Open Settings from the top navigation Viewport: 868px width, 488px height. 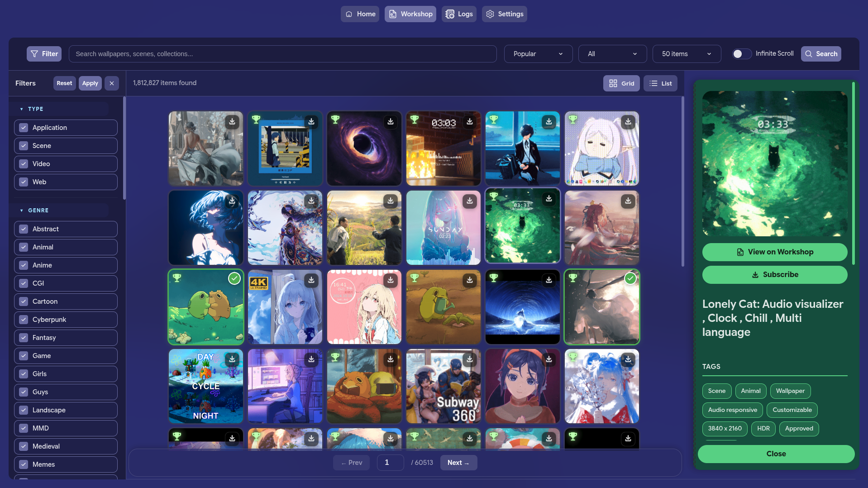pos(505,14)
